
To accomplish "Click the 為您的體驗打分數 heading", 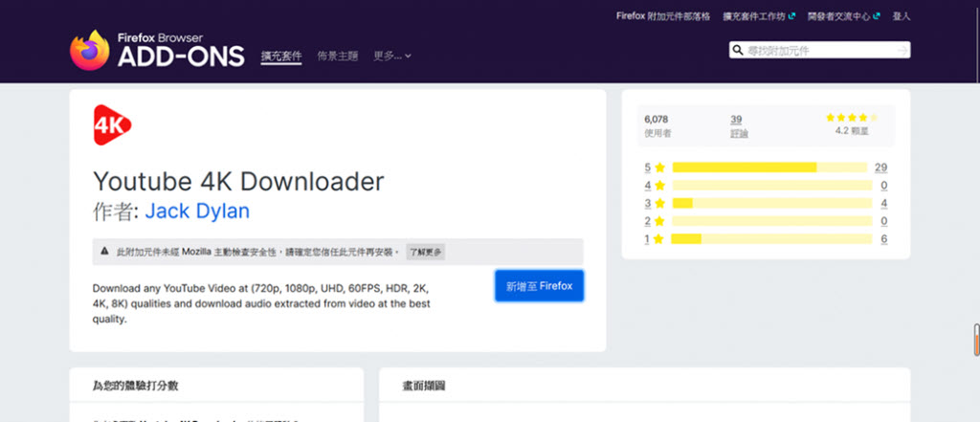I will click(x=135, y=386).
